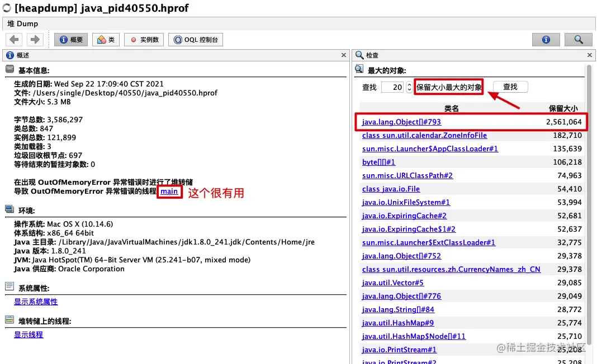Open the OQL 控制台 console
This screenshot has height=364, width=597.
[196, 40]
